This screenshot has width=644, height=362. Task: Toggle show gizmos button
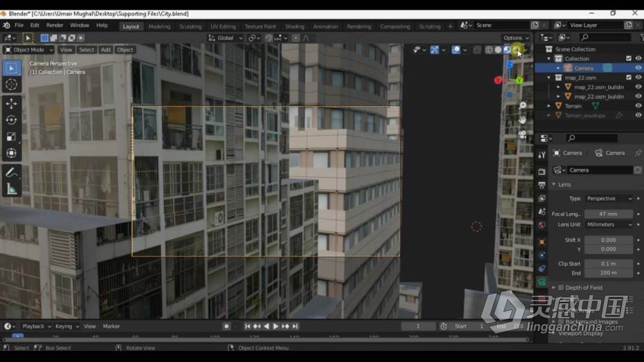tap(435, 50)
